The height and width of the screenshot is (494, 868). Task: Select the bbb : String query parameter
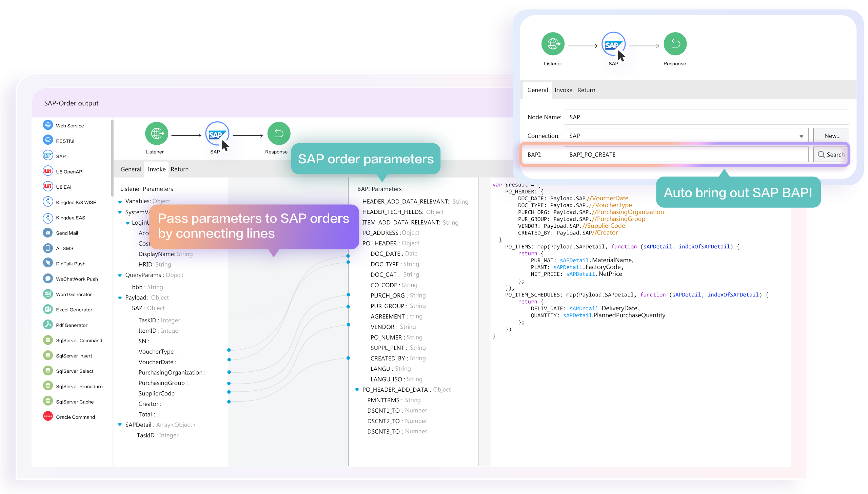pyautogui.click(x=147, y=287)
